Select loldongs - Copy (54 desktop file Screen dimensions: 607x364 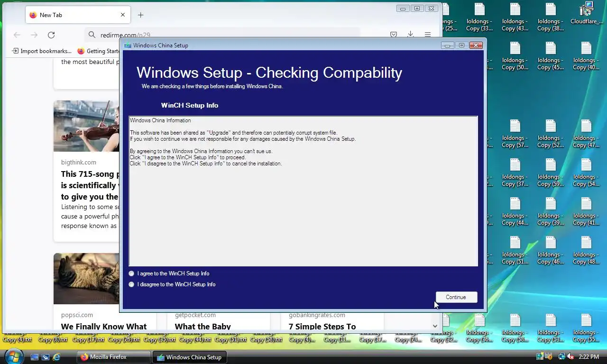click(586, 173)
